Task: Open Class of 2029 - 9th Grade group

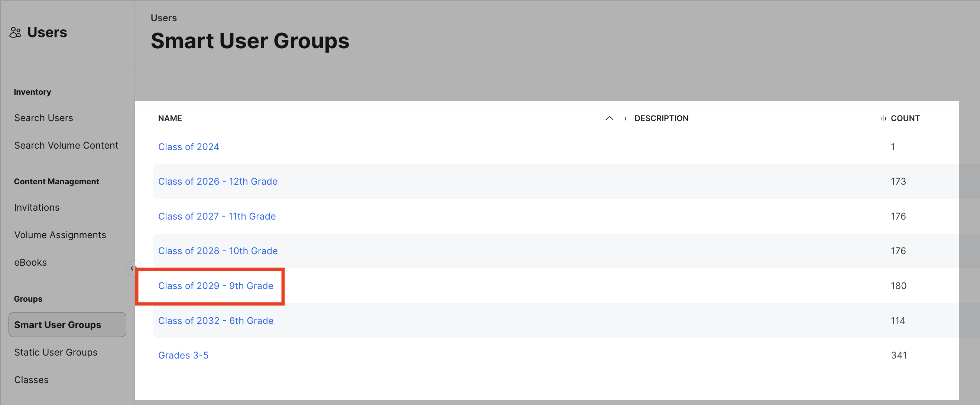Action: (216, 286)
